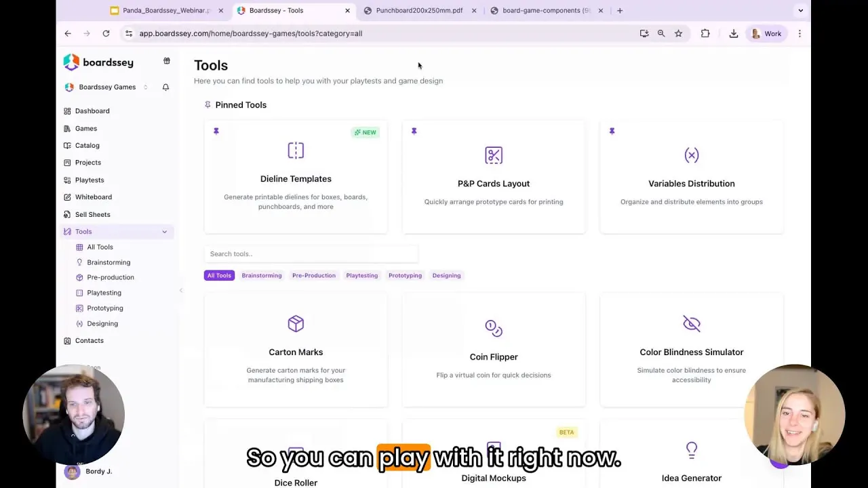Click the Dashboard sidebar icon
868x488 pixels.
[67, 111]
